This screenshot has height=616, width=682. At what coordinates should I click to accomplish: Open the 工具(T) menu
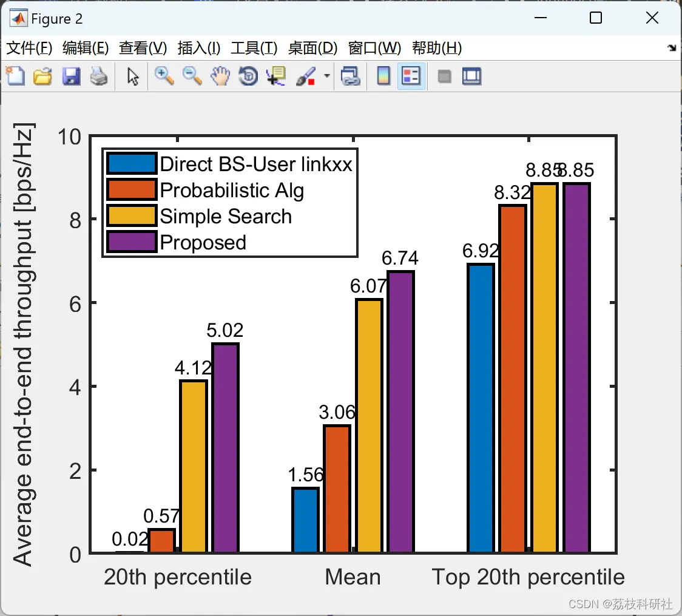(254, 48)
